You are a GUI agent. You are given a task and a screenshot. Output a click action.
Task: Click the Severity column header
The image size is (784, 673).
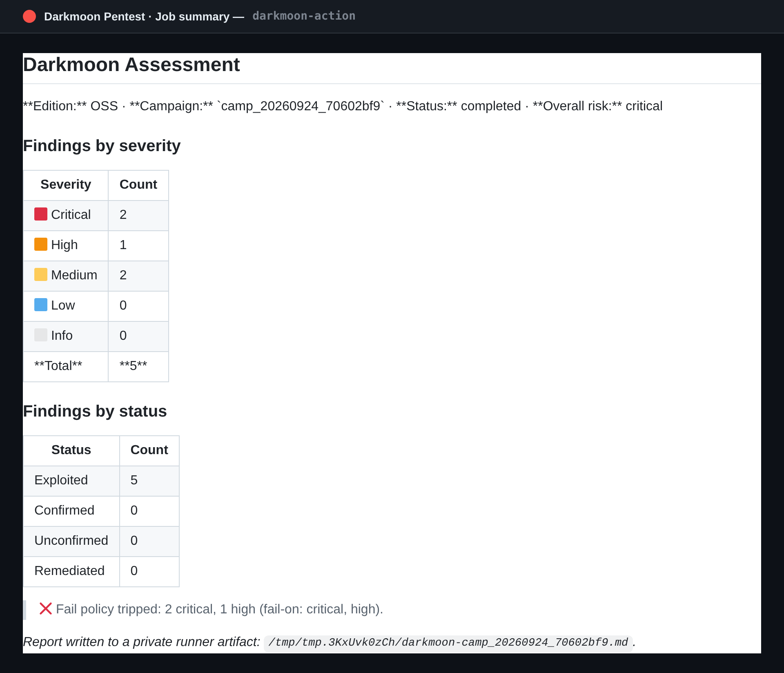tap(66, 185)
